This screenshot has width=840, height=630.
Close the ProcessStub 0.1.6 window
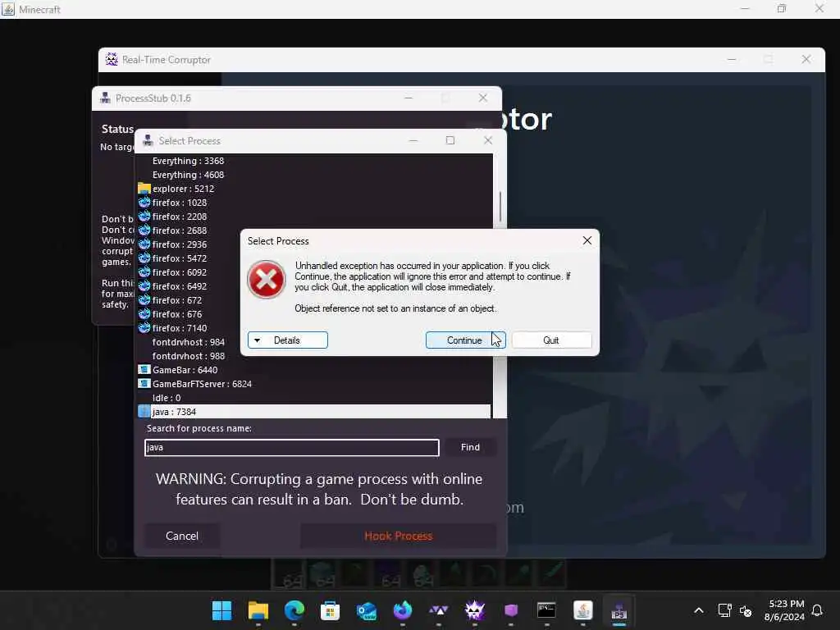[482, 98]
